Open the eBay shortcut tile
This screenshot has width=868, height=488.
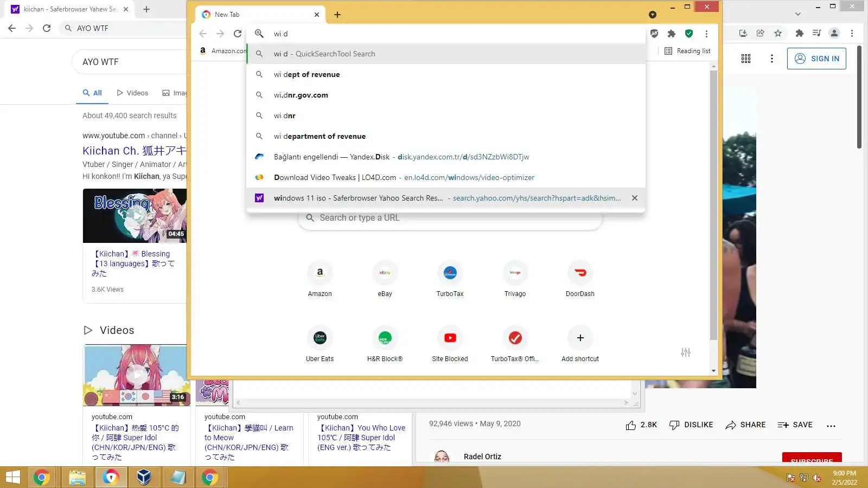[x=385, y=279]
